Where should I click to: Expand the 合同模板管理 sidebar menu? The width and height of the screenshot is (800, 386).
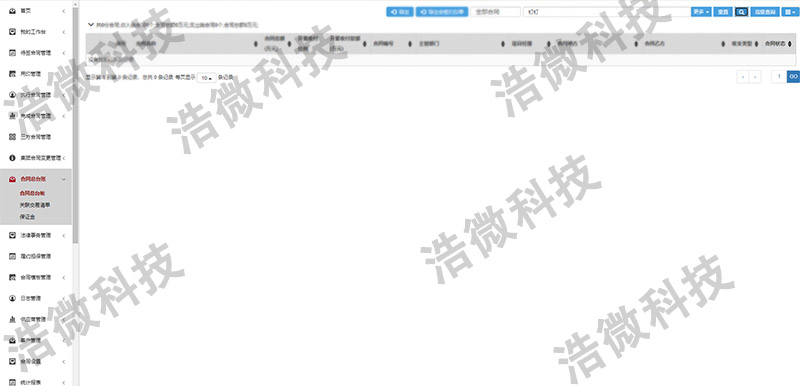[x=63, y=277]
